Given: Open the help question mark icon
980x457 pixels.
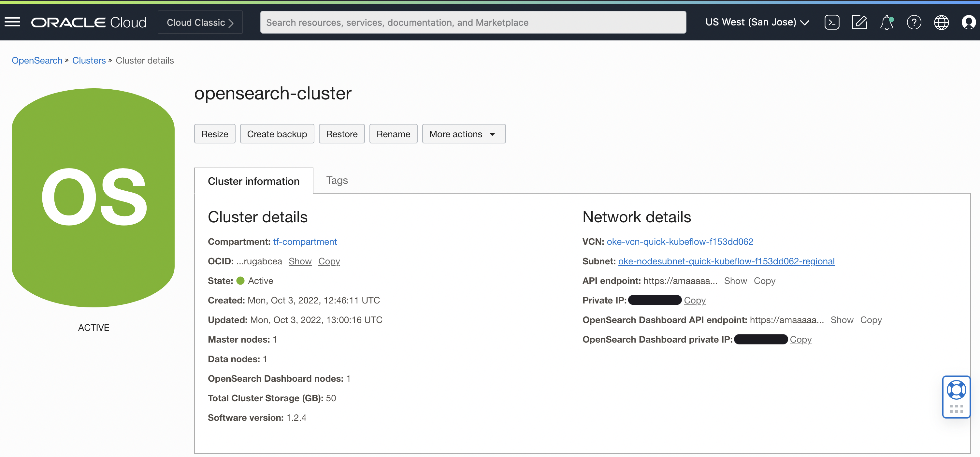Looking at the screenshot, I should [x=914, y=22].
